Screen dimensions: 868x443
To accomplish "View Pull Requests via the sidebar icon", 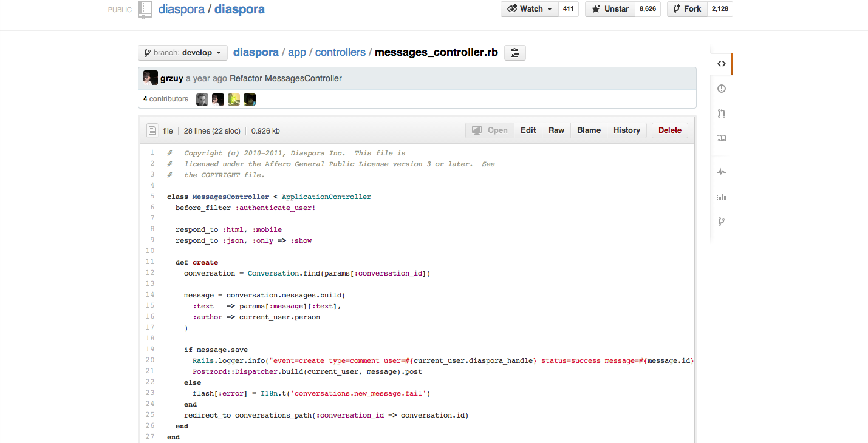I will pos(721,113).
